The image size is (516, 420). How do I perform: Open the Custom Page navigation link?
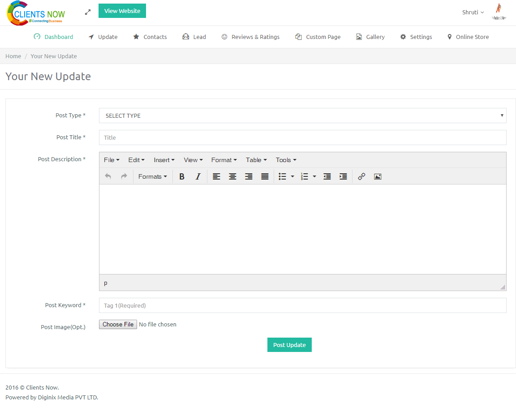(318, 37)
